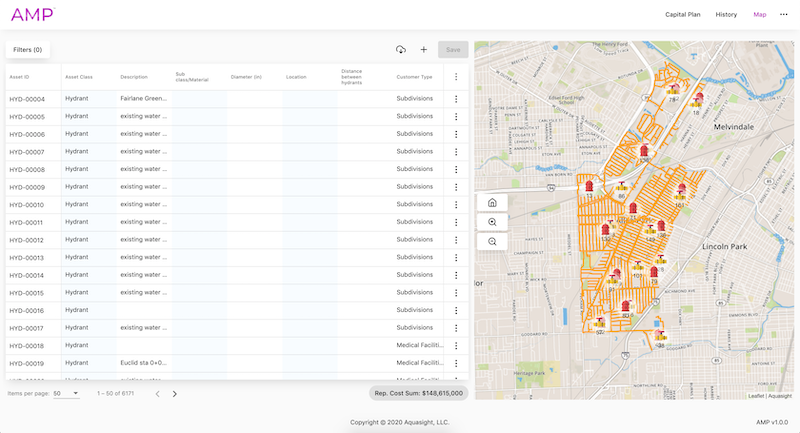The height and width of the screenshot is (433, 800).
Task: Click the AMP logo
Action: pos(32,15)
